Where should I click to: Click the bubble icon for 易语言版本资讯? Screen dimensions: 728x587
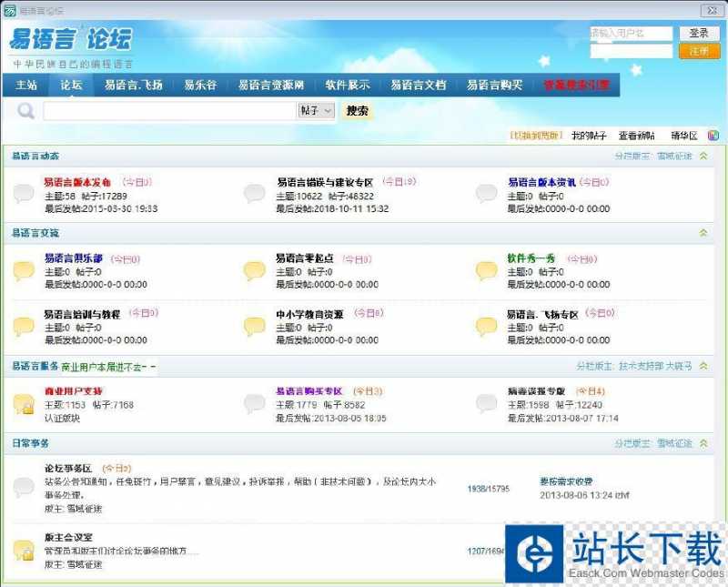[x=486, y=194]
